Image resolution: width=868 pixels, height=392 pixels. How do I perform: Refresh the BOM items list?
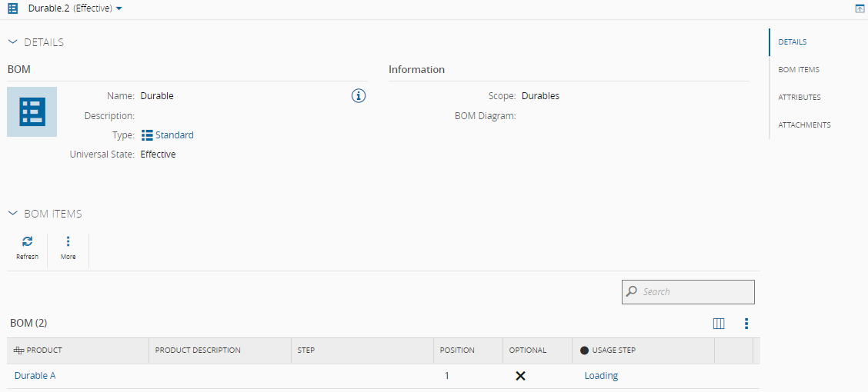click(27, 247)
